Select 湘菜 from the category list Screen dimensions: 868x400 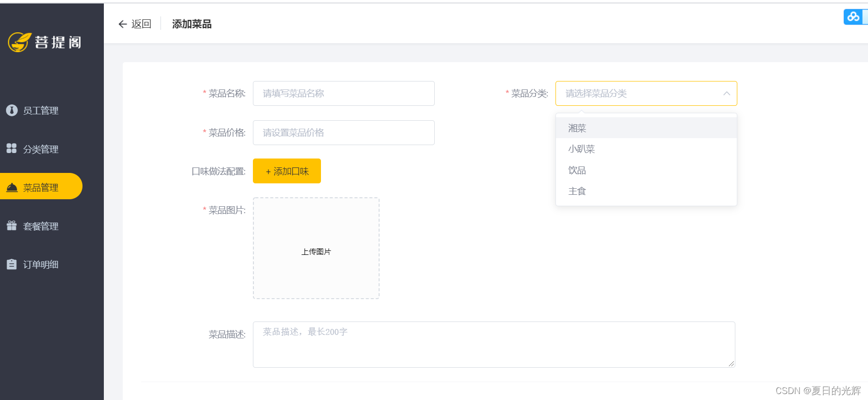click(x=646, y=128)
